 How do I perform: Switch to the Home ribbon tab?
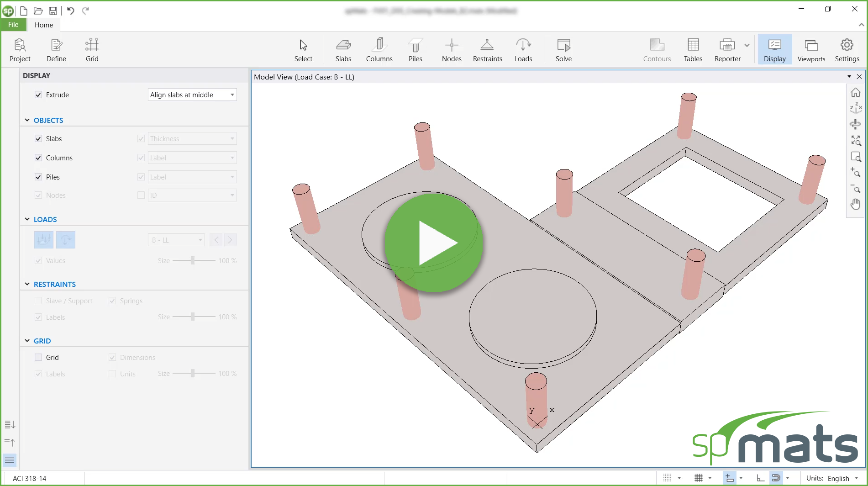point(44,25)
